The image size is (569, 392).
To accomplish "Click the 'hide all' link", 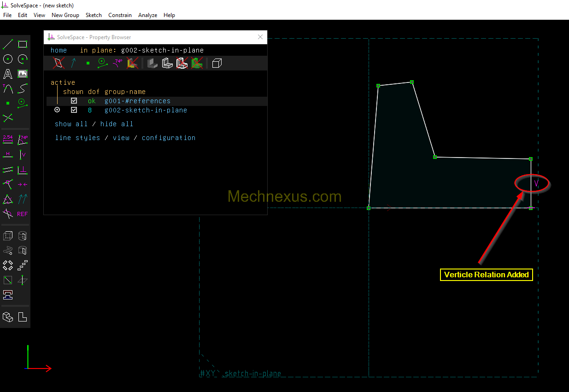I will click(117, 124).
